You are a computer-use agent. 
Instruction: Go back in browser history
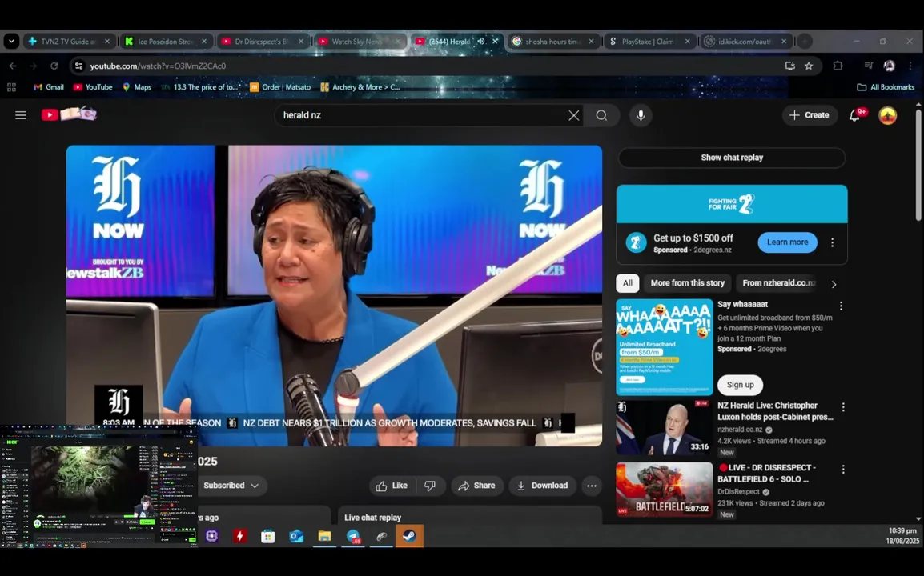13,66
